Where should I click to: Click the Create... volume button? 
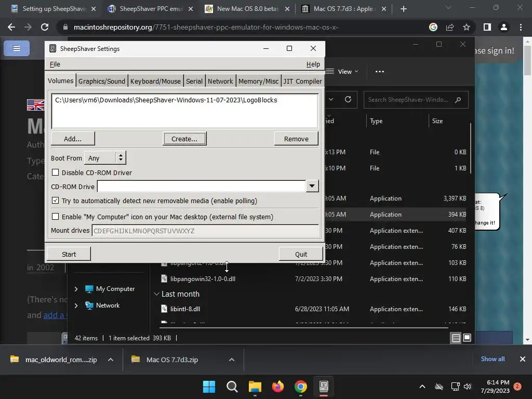184,139
